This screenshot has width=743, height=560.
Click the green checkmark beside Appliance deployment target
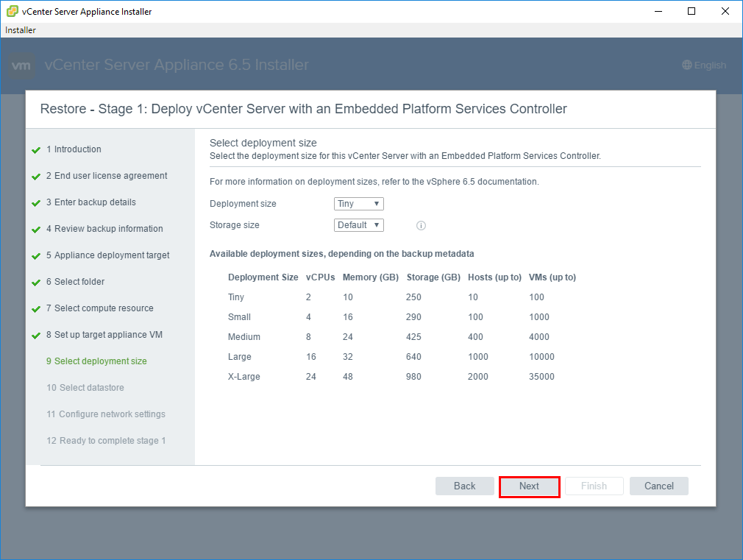click(x=36, y=257)
